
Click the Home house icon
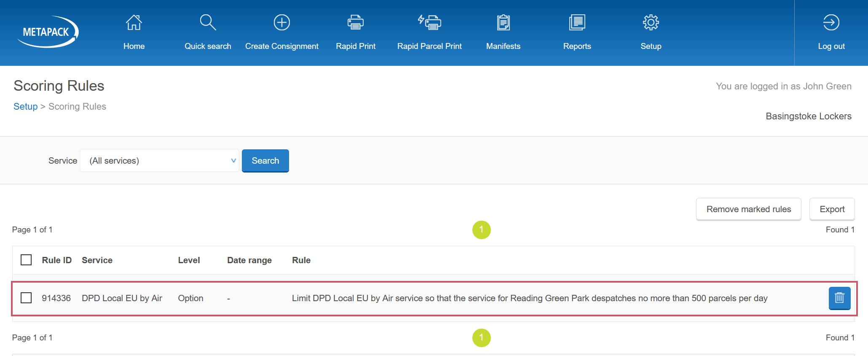click(x=134, y=22)
